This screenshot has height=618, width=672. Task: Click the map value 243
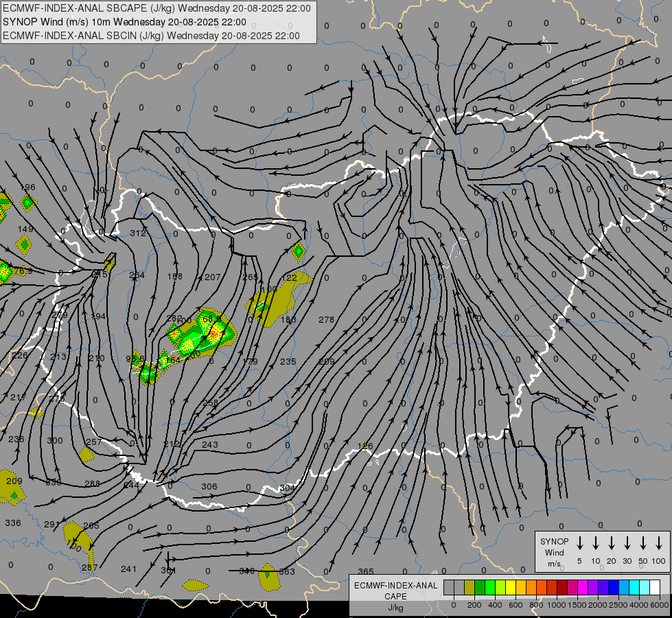(210, 445)
